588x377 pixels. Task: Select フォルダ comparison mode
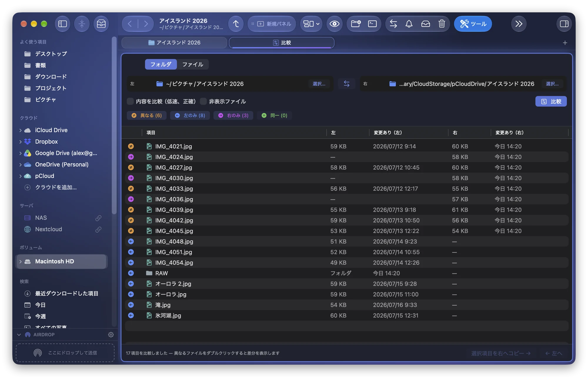161,64
